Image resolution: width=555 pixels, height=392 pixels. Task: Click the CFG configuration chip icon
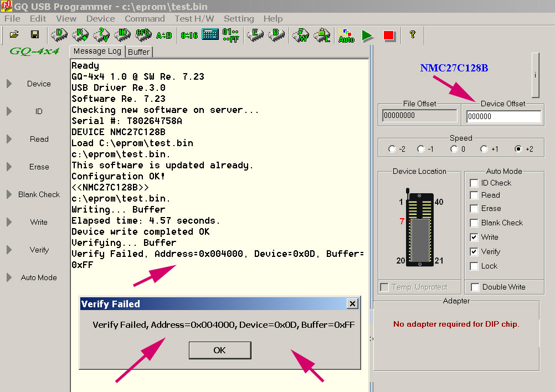click(x=143, y=34)
